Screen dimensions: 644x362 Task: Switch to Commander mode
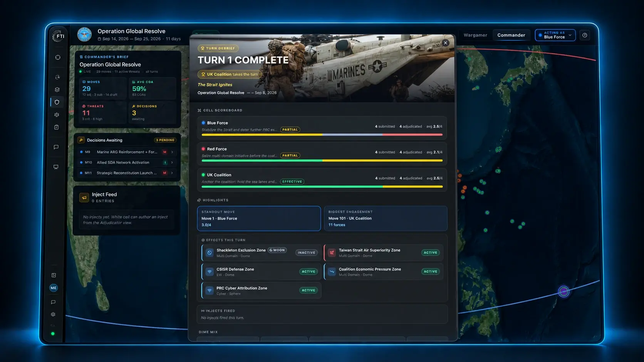point(511,35)
